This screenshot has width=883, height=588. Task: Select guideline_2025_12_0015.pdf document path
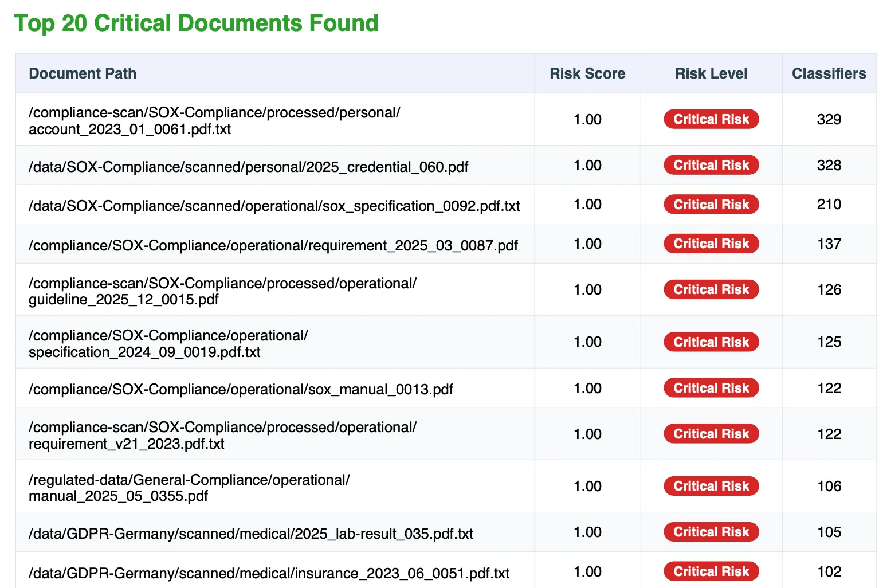[222, 291]
